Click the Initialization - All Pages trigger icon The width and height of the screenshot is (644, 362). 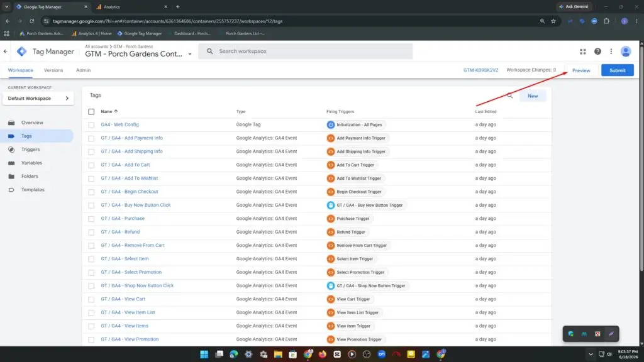tap(331, 125)
